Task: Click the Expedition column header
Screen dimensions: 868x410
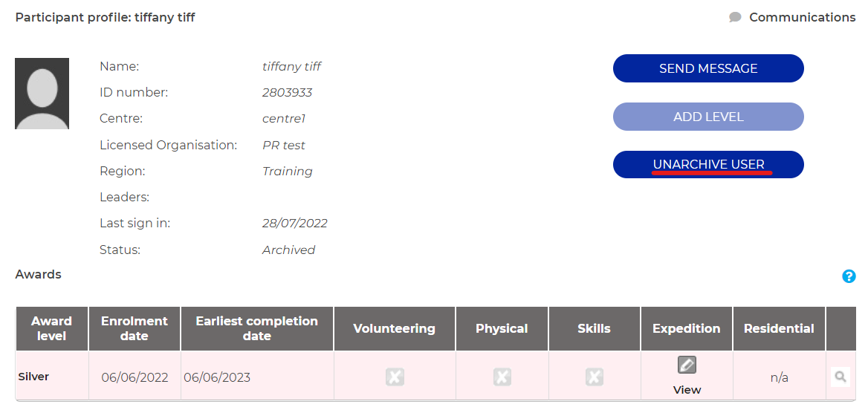Action: [x=687, y=328]
